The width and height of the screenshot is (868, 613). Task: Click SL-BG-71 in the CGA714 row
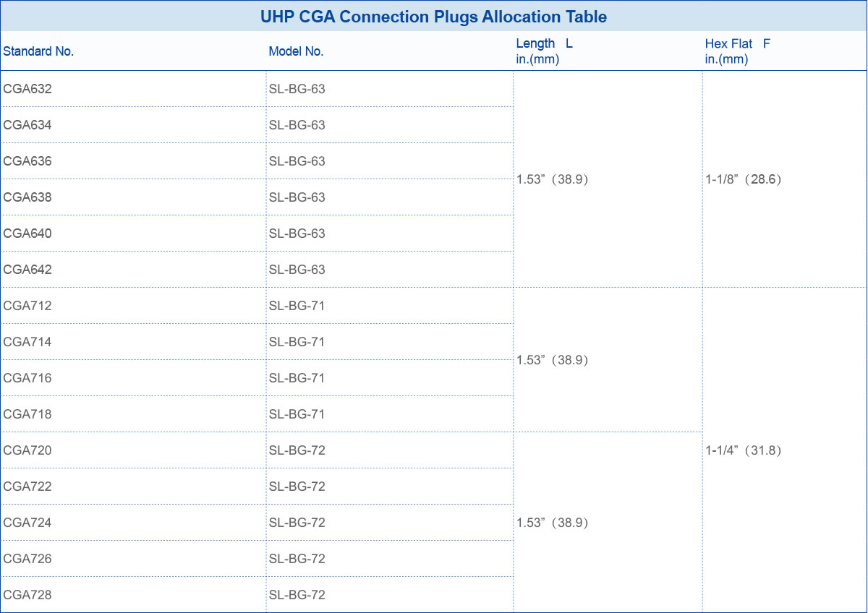(297, 342)
